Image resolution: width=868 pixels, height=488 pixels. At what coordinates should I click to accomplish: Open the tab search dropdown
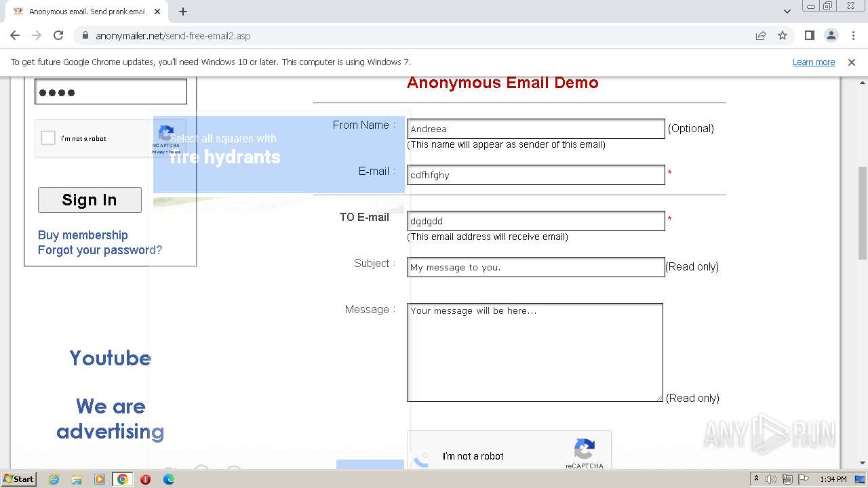787,12
